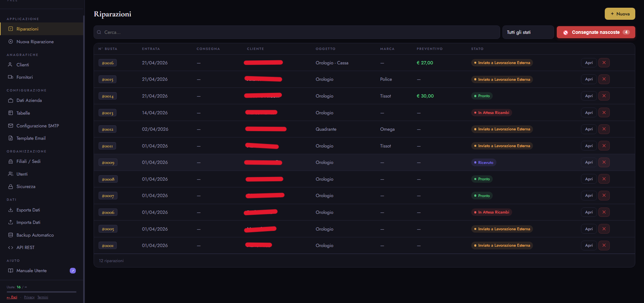Click the Esci logout link
Screen dimensions: 644x303
click(12, 297)
